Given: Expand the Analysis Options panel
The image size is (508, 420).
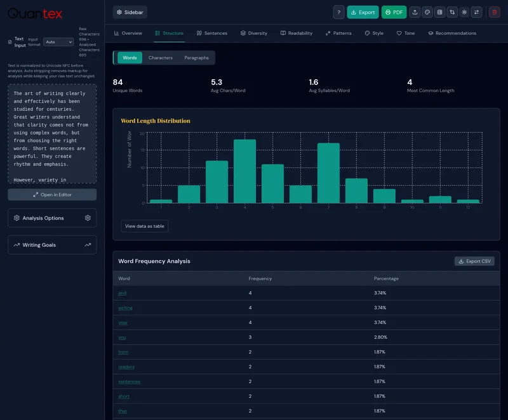Looking at the screenshot, I should [x=52, y=218].
